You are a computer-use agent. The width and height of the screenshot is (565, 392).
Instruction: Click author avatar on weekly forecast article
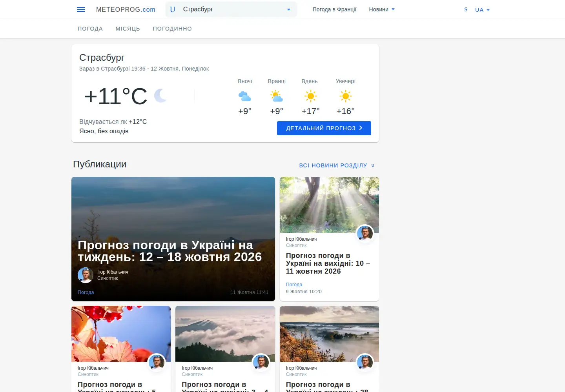pos(86,275)
